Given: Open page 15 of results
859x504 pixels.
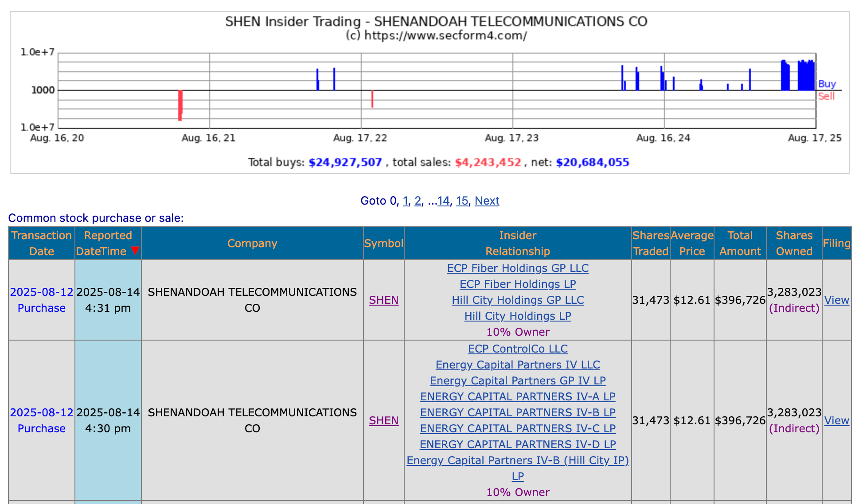Looking at the screenshot, I should tap(462, 201).
